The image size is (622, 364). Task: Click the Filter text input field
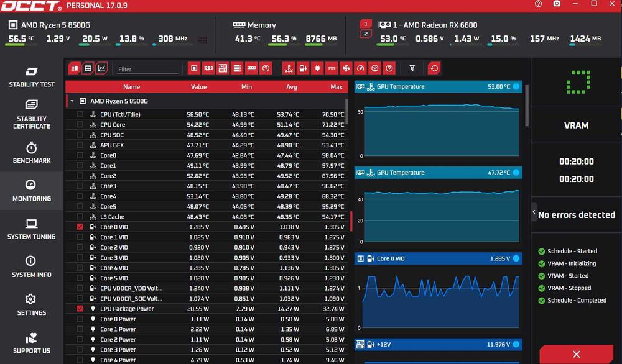[147, 70]
